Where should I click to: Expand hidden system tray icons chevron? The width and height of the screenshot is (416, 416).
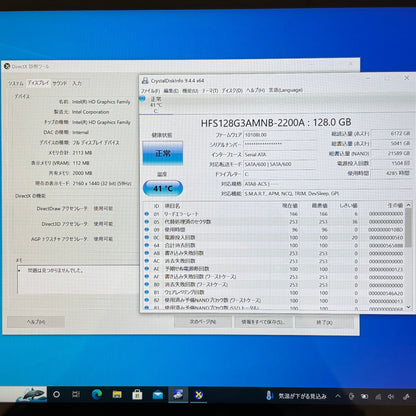coord(338,396)
